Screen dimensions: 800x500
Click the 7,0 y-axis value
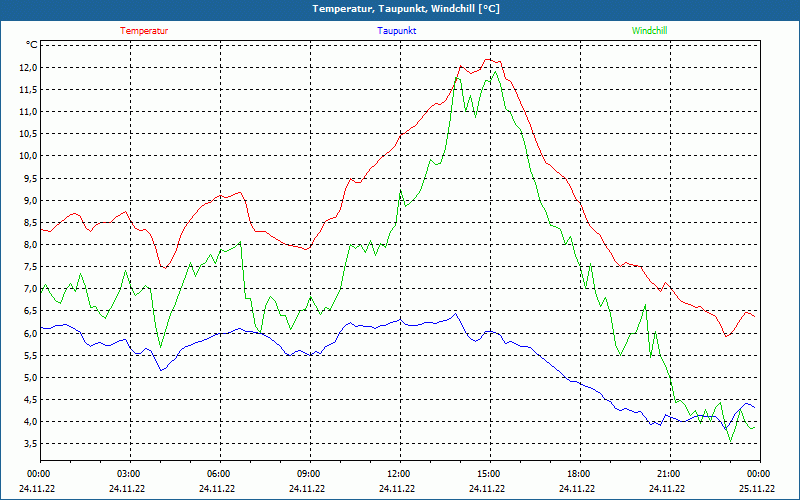click(31, 288)
